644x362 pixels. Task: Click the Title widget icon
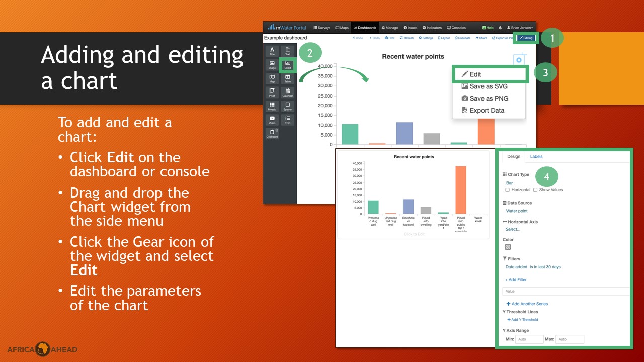272,51
